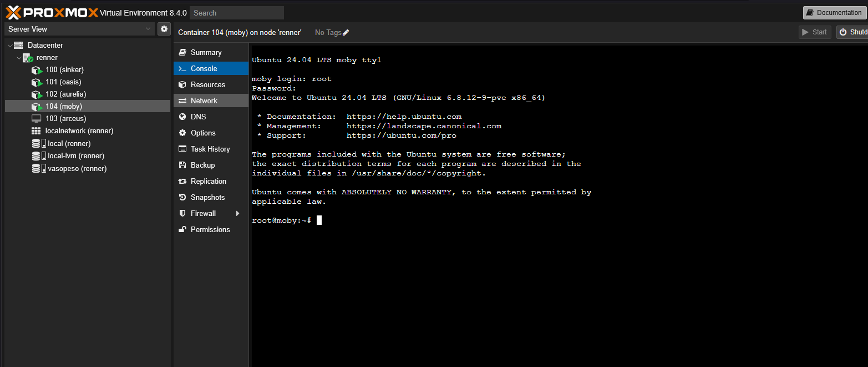Screen dimensions: 868x367
Task: Open the Permissions section
Action: point(211,229)
